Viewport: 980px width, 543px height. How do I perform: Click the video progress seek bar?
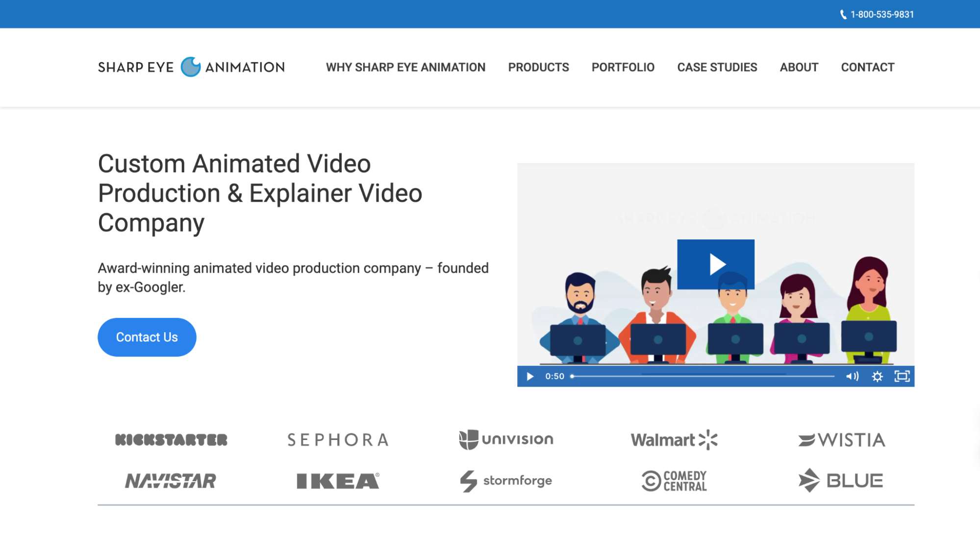[x=704, y=376]
